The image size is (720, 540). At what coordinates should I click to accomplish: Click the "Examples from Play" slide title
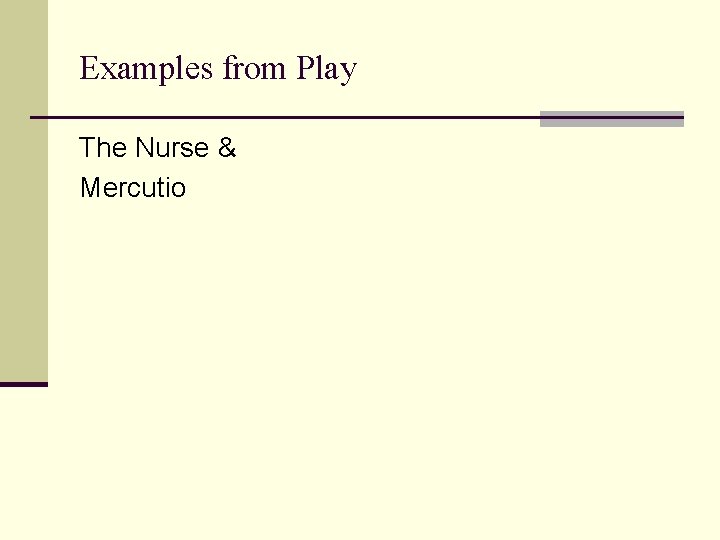[218, 69]
